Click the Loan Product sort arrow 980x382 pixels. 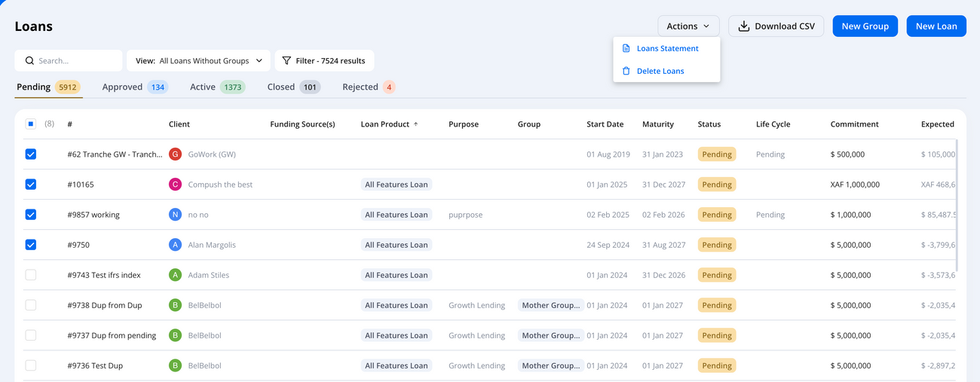[x=415, y=124]
